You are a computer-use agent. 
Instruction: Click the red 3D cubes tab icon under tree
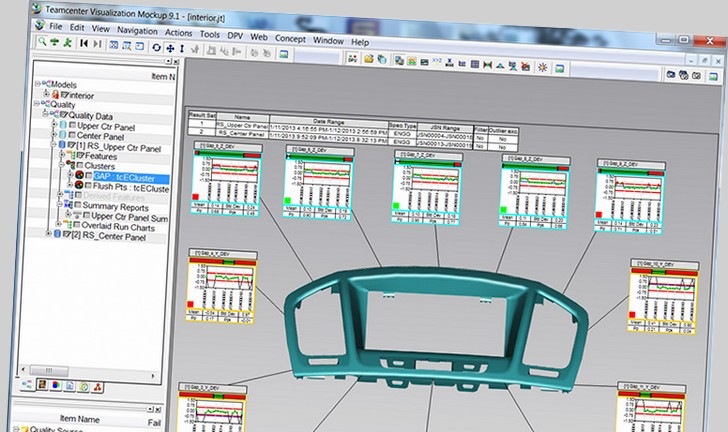tap(97, 386)
